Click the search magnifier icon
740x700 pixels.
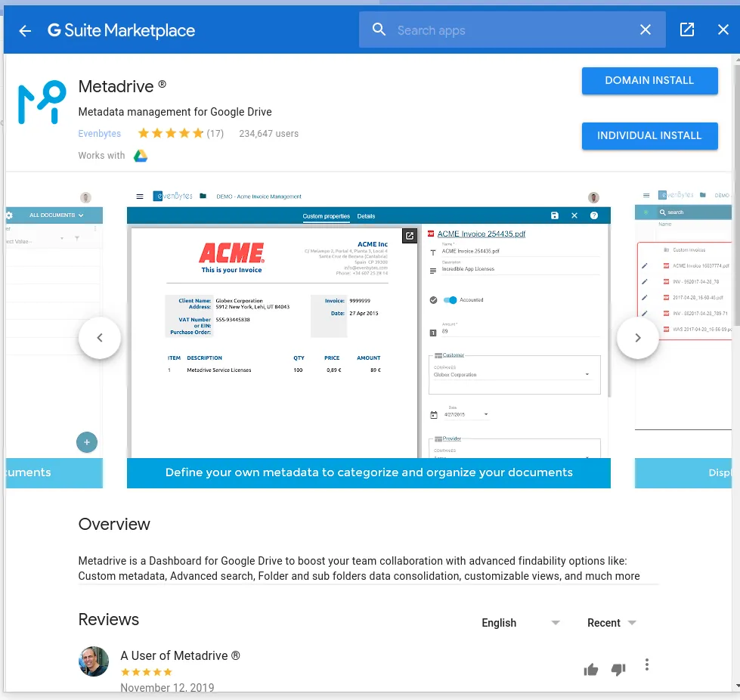(x=379, y=29)
